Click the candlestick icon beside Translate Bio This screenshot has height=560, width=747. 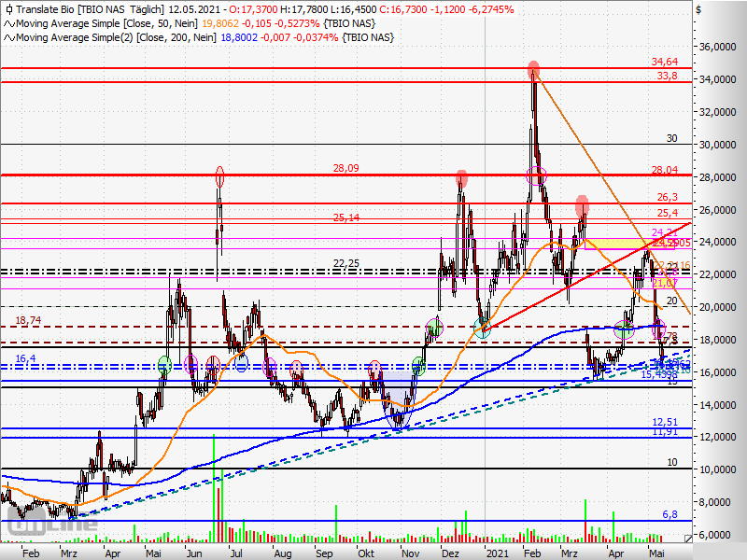tap(8, 8)
